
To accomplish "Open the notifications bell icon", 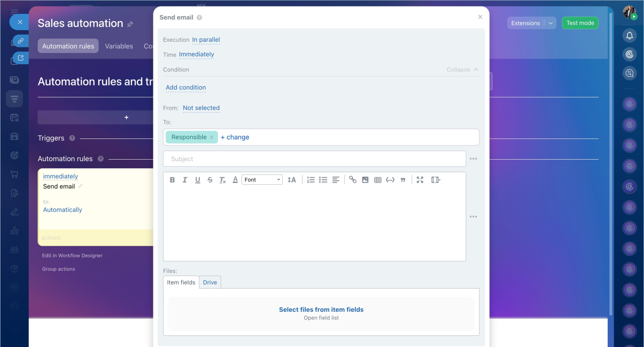I will [x=629, y=35].
